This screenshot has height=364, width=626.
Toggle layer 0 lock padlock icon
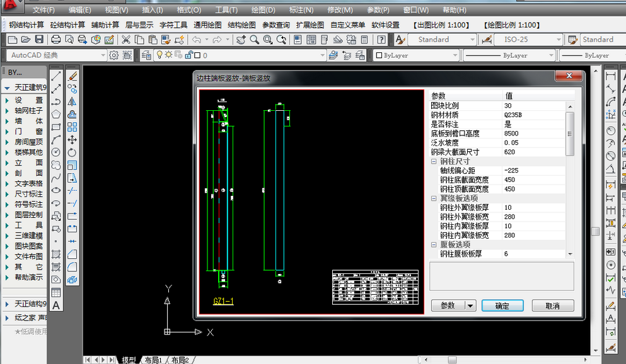pyautogui.click(x=188, y=55)
